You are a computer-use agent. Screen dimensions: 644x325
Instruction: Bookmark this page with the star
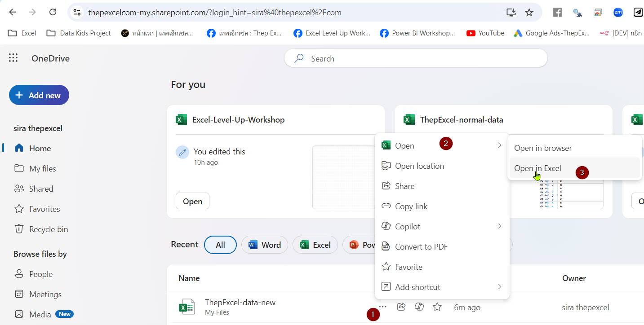click(x=529, y=13)
